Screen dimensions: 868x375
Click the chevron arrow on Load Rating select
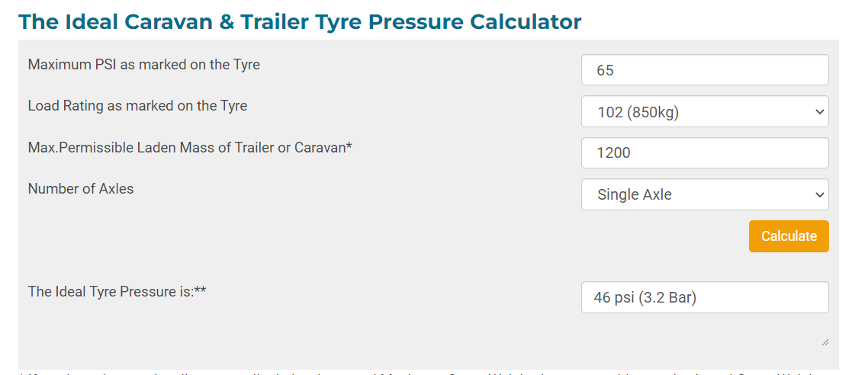point(820,111)
